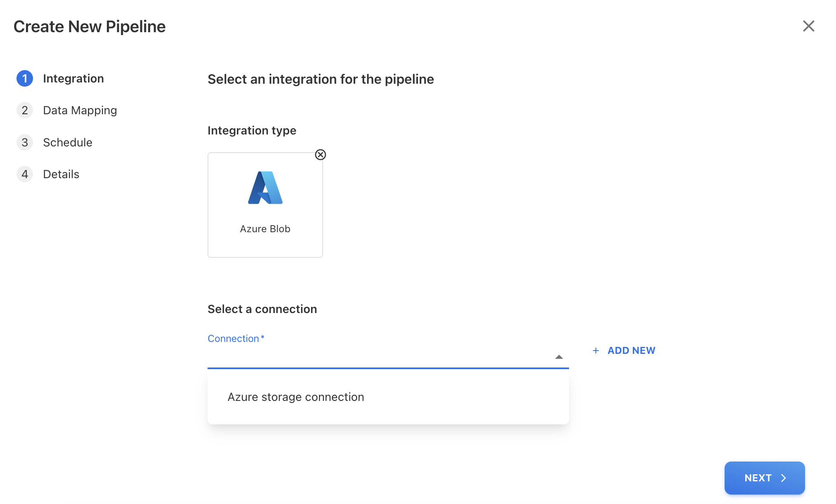Switch to the Details step
Image resolution: width=836 pixels, height=504 pixels.
pyautogui.click(x=61, y=174)
